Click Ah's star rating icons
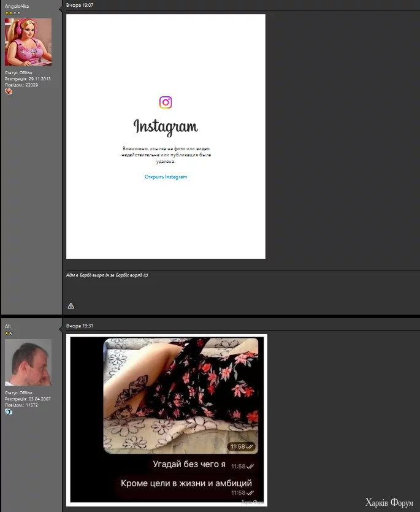Image resolution: width=420 pixels, height=512 pixels. click(x=9, y=334)
